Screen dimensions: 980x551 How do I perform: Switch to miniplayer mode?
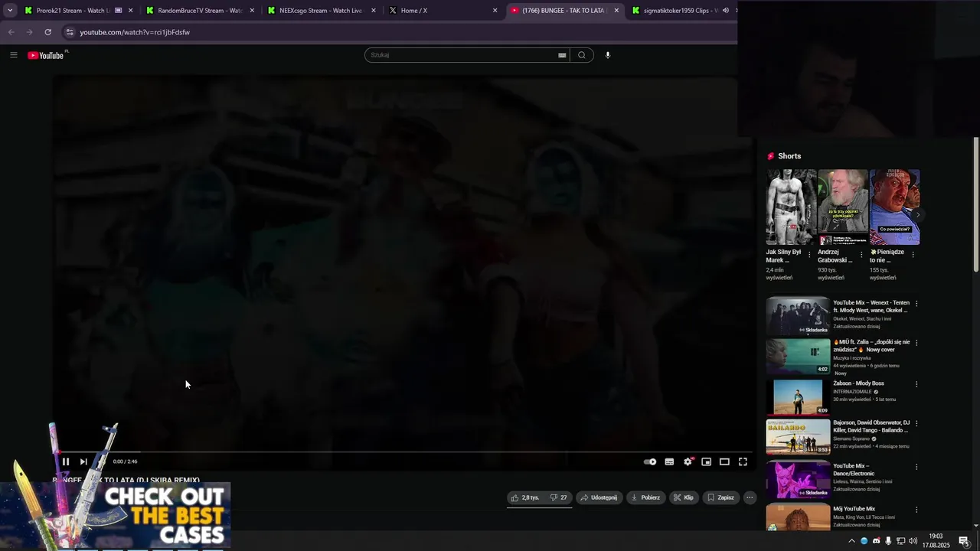[x=706, y=461]
